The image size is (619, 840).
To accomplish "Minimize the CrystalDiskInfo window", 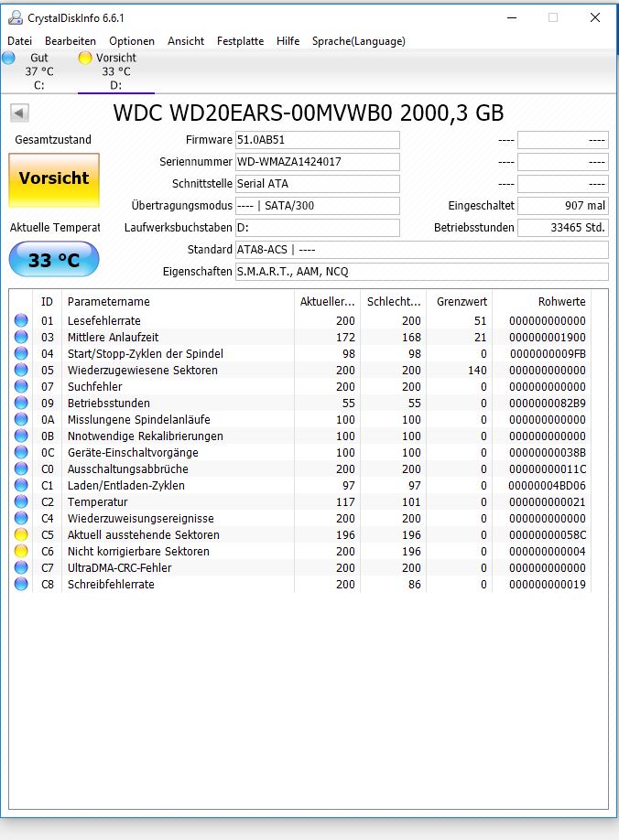I will coord(512,17).
